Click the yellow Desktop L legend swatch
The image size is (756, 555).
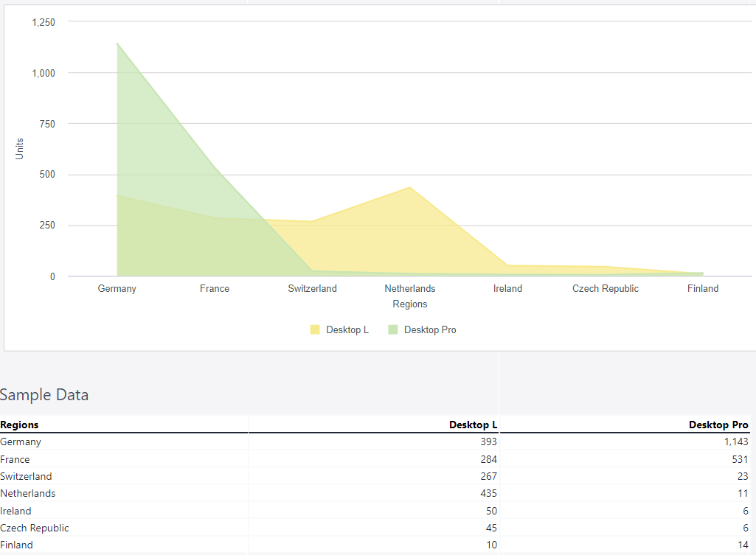click(x=315, y=330)
